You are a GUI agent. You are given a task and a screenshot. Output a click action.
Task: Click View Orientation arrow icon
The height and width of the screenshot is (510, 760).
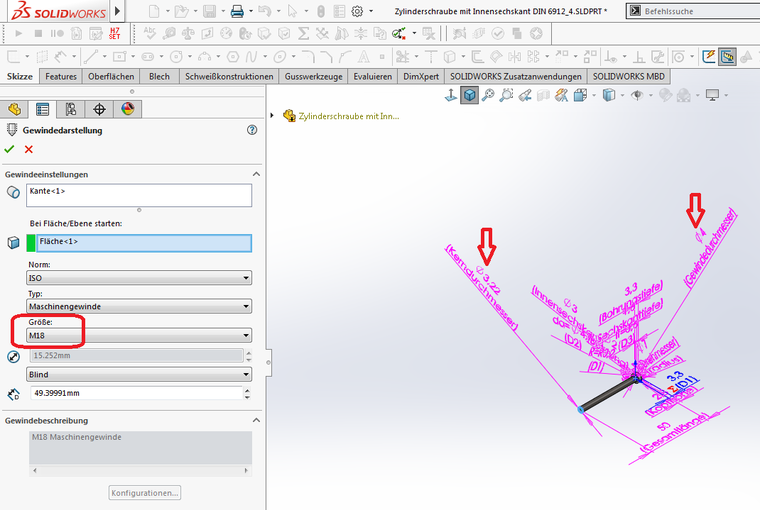pyautogui.click(x=450, y=95)
